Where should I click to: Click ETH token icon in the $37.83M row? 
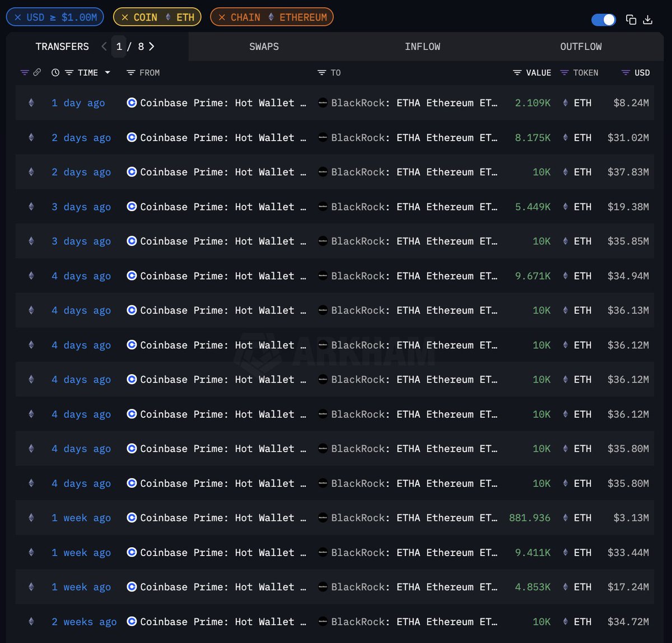pyautogui.click(x=565, y=172)
